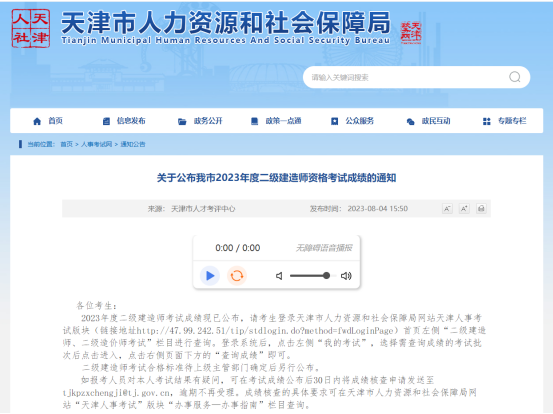Click the site title 天津市人力资源和社会保障局

tap(226, 23)
